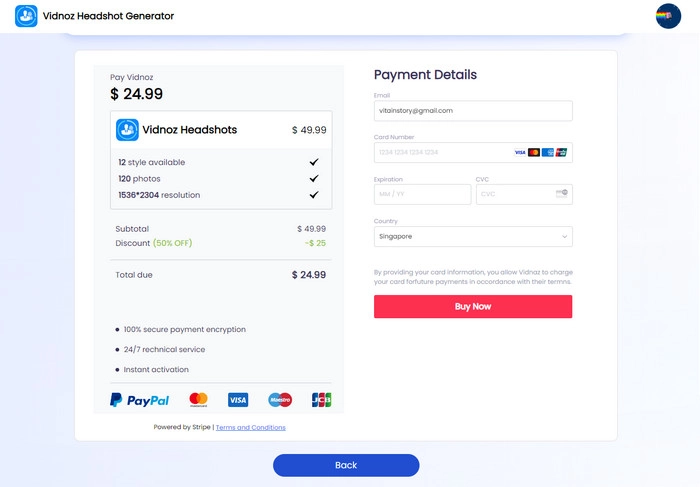Image resolution: width=700 pixels, height=487 pixels.
Task: Open the Terms and Conditions link
Action: 251,427
